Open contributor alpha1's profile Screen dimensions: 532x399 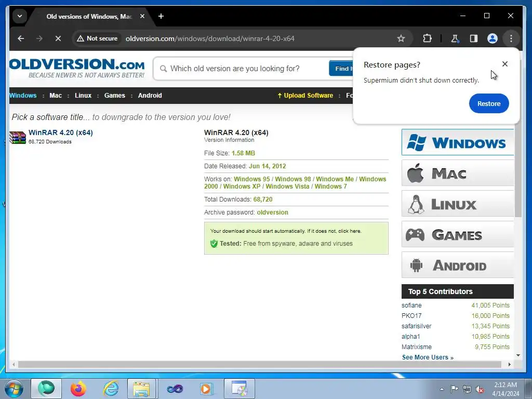click(411, 337)
